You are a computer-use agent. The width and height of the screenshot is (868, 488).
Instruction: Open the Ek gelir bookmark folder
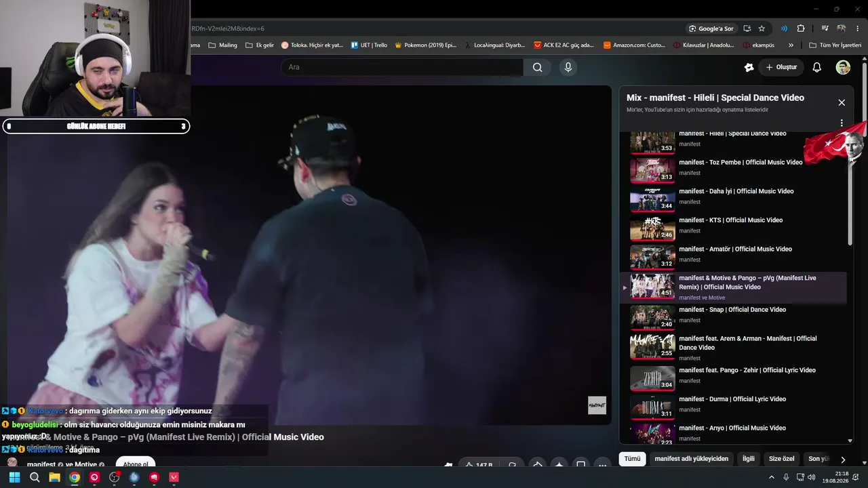coord(260,45)
